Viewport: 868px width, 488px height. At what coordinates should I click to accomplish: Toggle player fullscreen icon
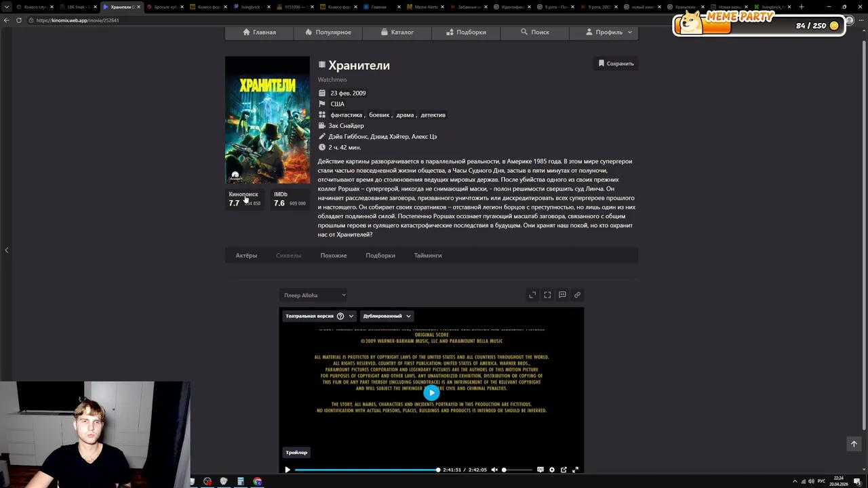[575, 470]
